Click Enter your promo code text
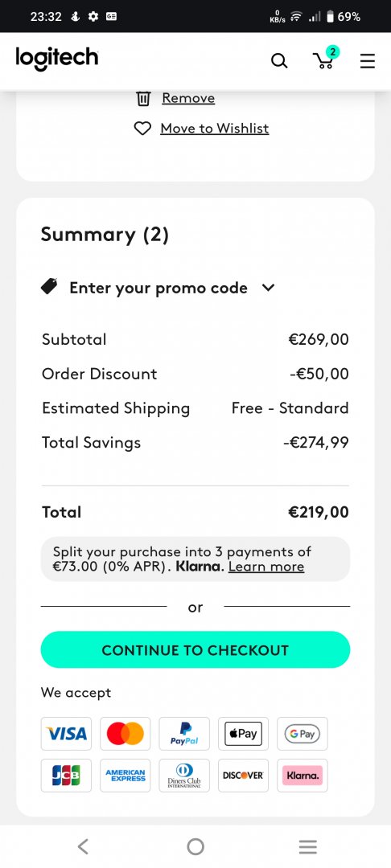 tap(158, 288)
